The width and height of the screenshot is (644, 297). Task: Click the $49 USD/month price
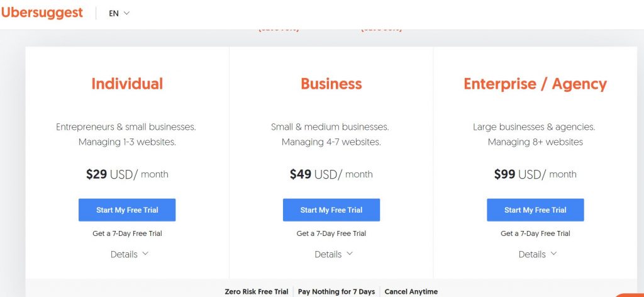tap(331, 174)
